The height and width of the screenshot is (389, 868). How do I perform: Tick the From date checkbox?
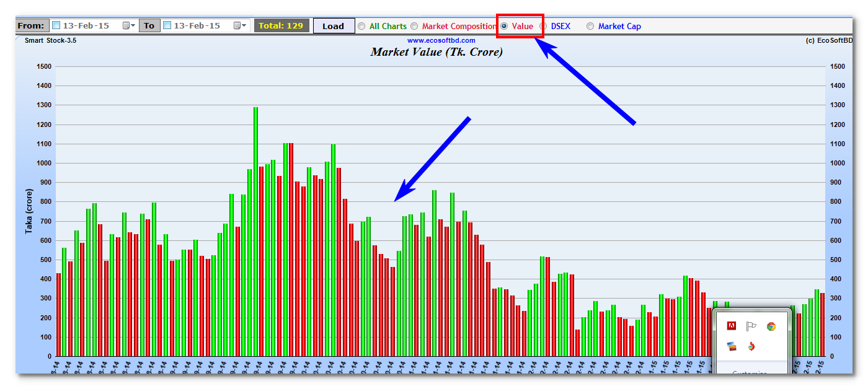point(56,26)
